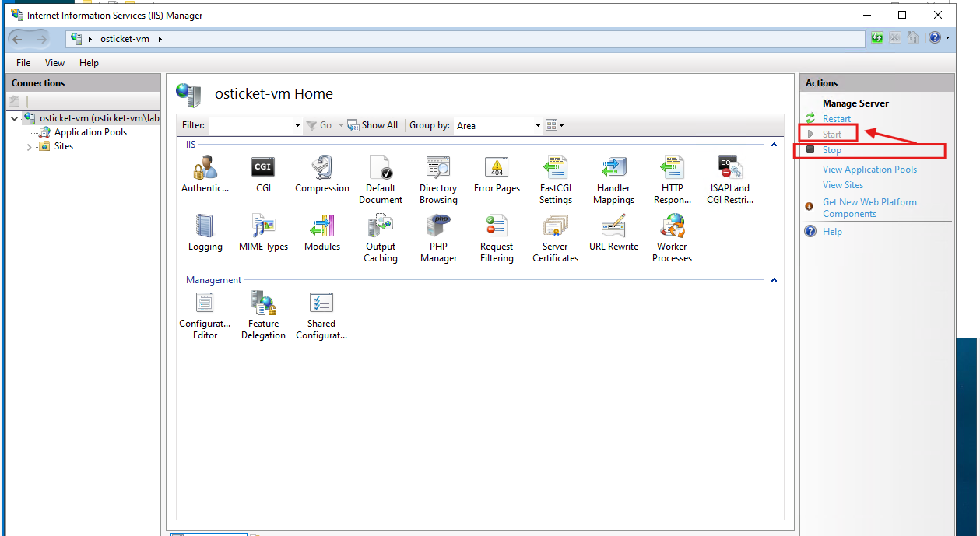The width and height of the screenshot is (980, 536).
Task: Click the address bar path osticket-vm
Action: pos(125,39)
